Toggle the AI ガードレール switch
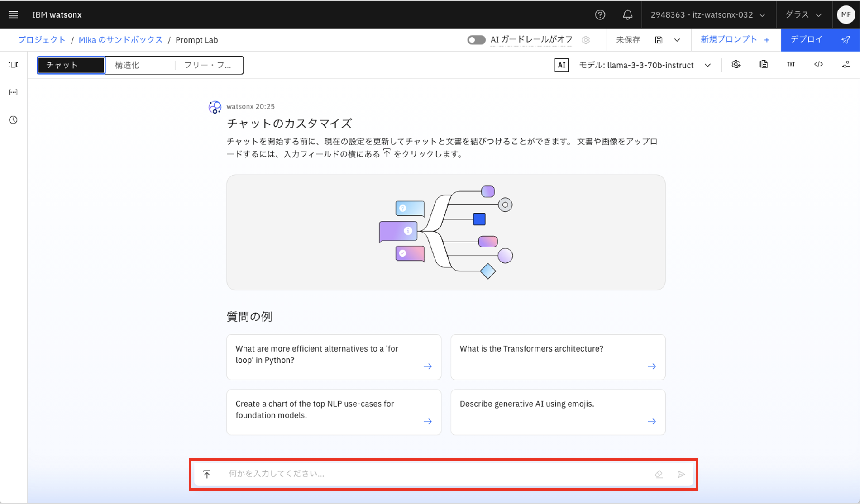The height and width of the screenshot is (504, 860). (x=476, y=40)
